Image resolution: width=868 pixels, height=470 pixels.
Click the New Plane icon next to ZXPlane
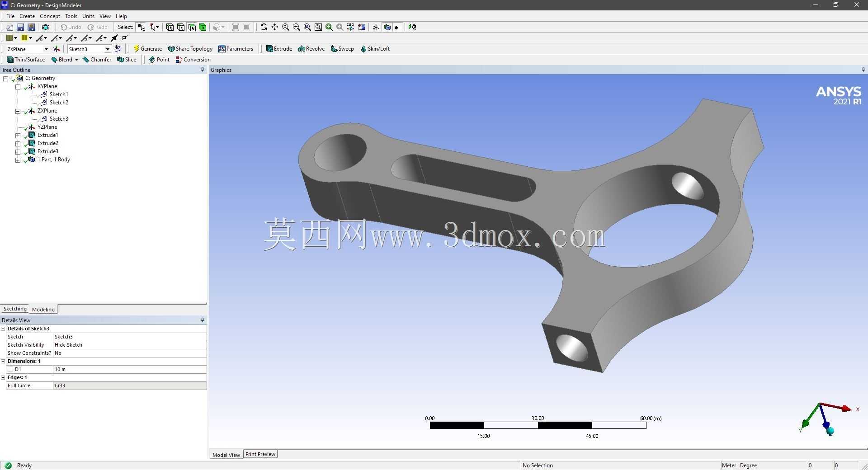pyautogui.click(x=57, y=49)
